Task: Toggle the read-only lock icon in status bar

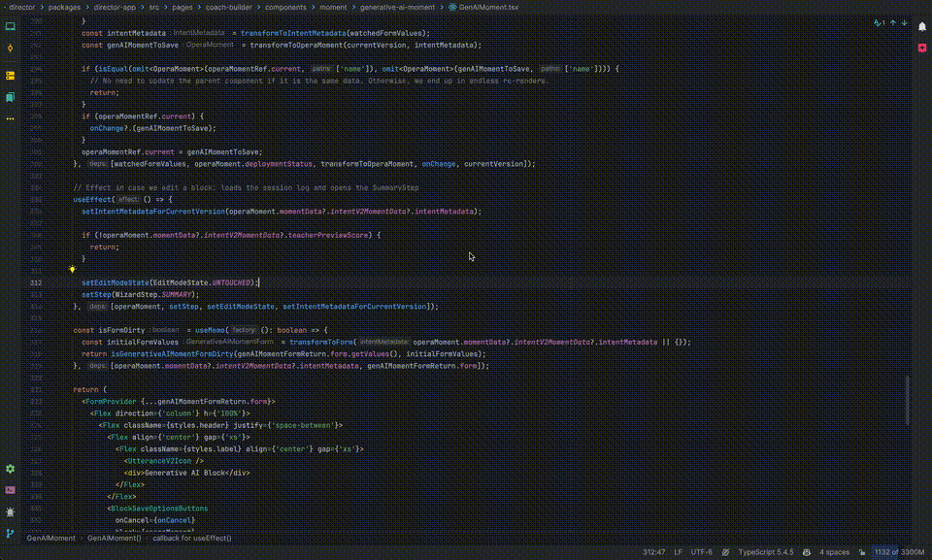Action: coord(862,552)
